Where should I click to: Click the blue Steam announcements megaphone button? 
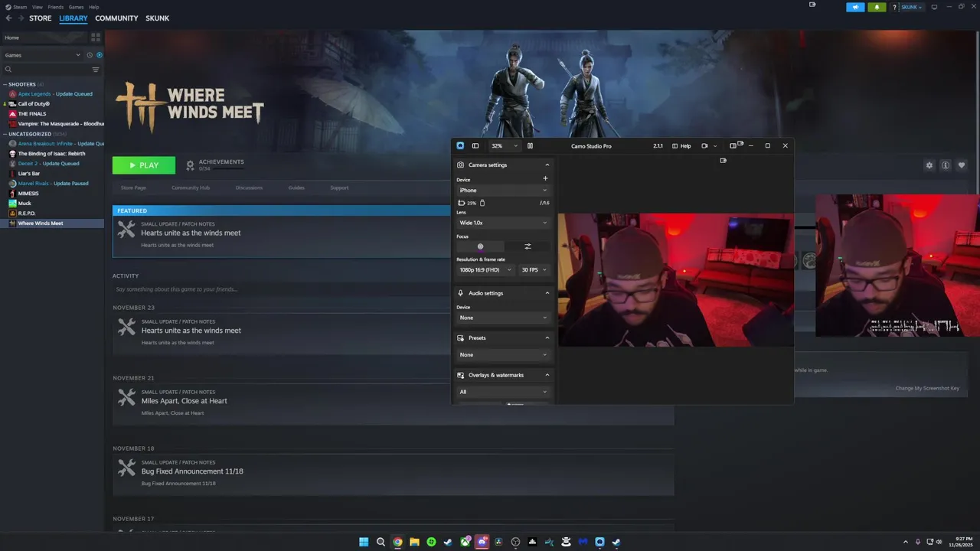pyautogui.click(x=855, y=7)
